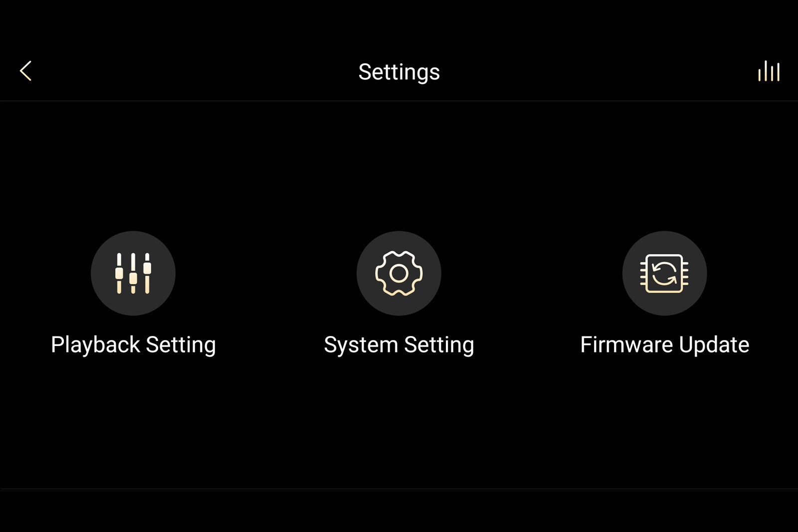The image size is (798, 532).
Task: Select the "System Setting" text label
Action: [399, 345]
